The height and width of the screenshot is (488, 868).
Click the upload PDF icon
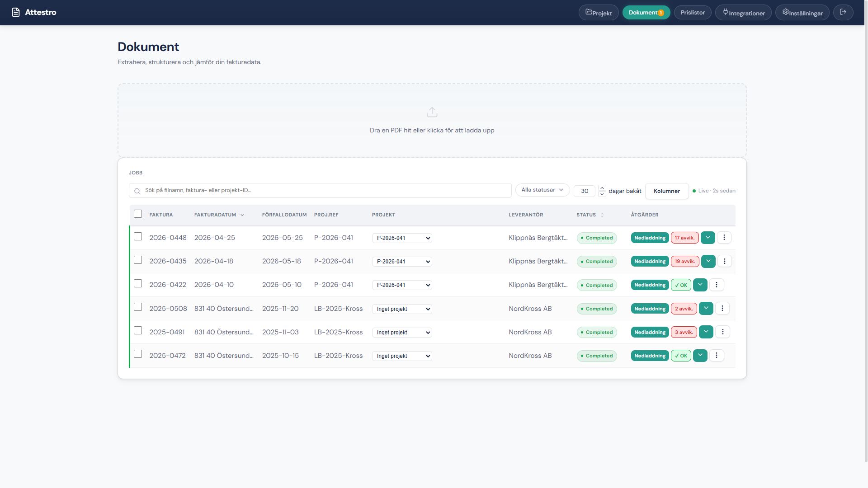432,112
